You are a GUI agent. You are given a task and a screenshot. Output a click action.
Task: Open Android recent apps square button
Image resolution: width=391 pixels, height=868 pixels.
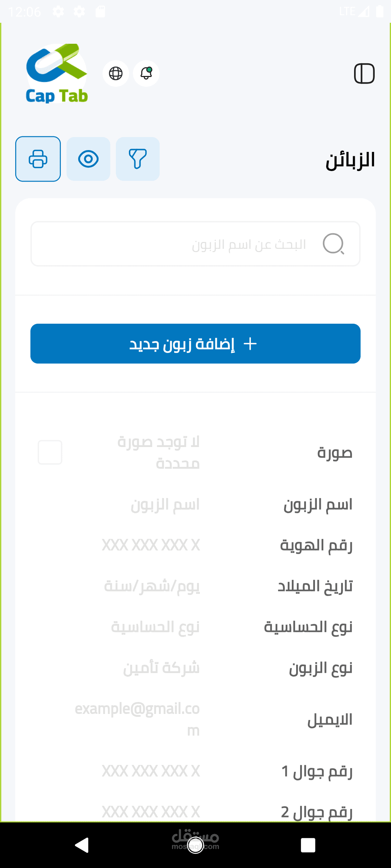click(x=308, y=845)
